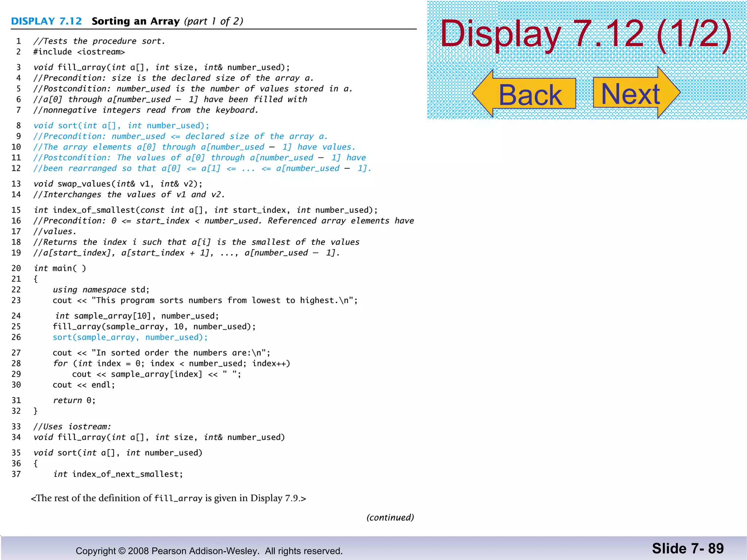Click the fill_array(sample_array, 10, number_used) call
This screenshot has width=747, height=560.
point(154,327)
